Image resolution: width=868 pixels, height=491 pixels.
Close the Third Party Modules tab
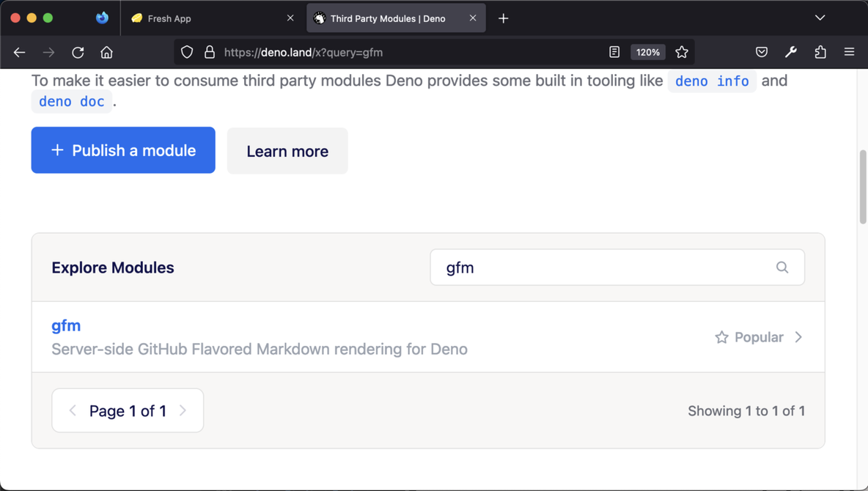473,18
